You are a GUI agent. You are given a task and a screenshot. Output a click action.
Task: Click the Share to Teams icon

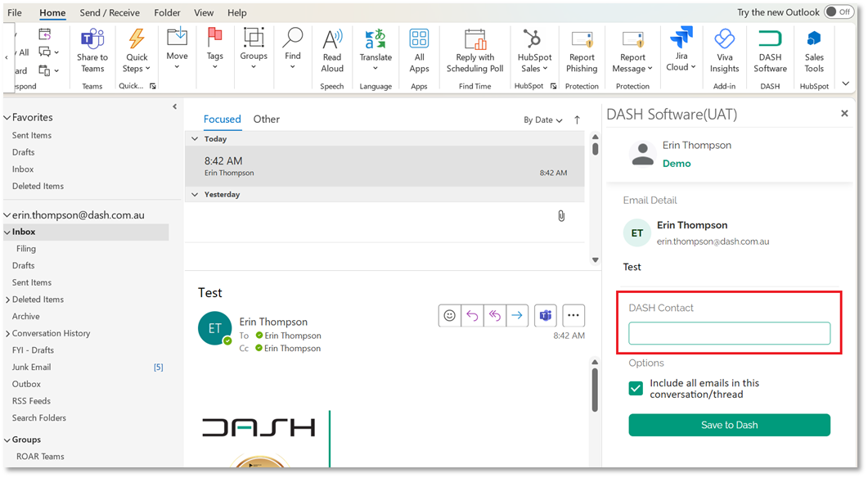point(92,51)
